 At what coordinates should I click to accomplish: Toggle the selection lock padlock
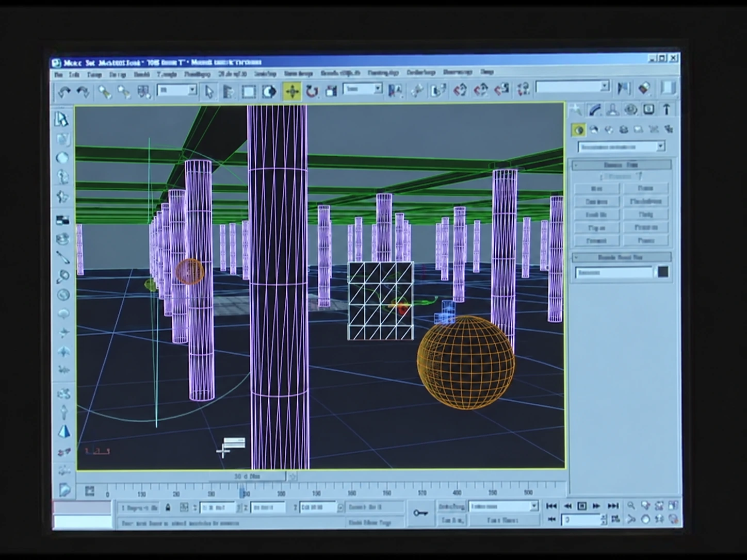[x=168, y=507]
